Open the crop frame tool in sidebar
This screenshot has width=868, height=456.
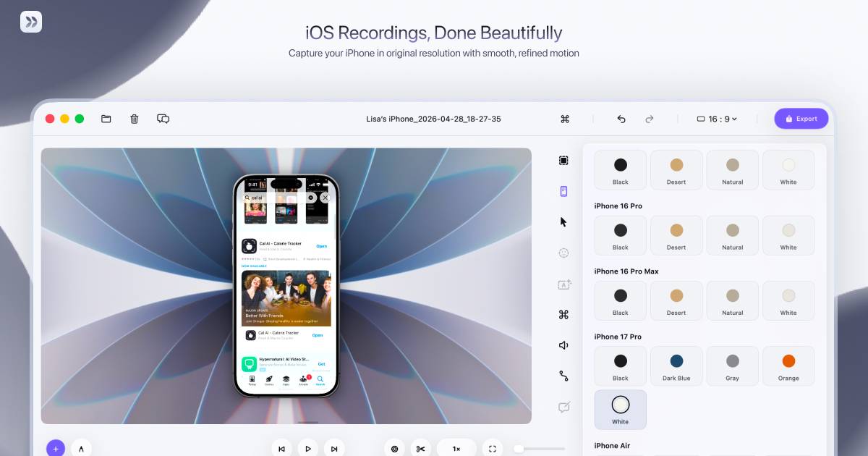(x=563, y=161)
